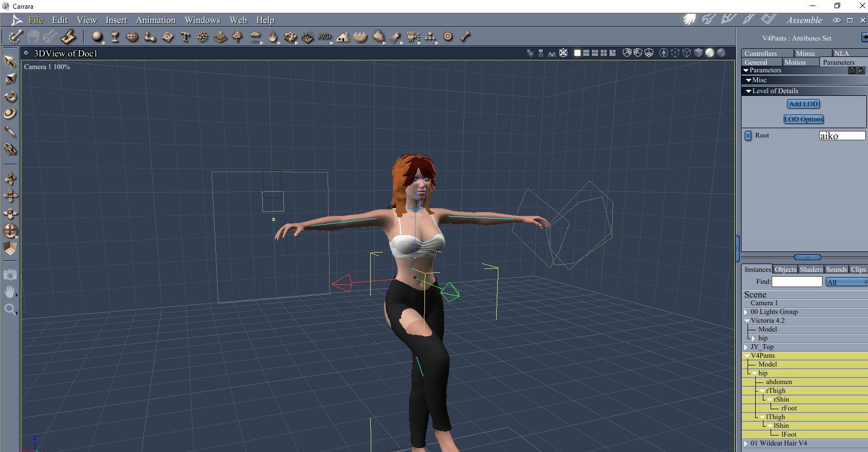Click the camera icon in left toolbar

coord(10,274)
